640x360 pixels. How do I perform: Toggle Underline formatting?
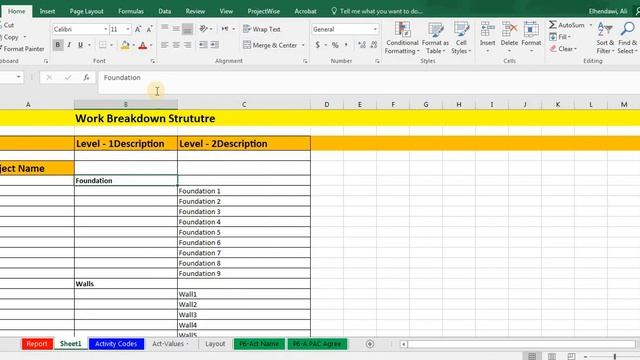80,45
